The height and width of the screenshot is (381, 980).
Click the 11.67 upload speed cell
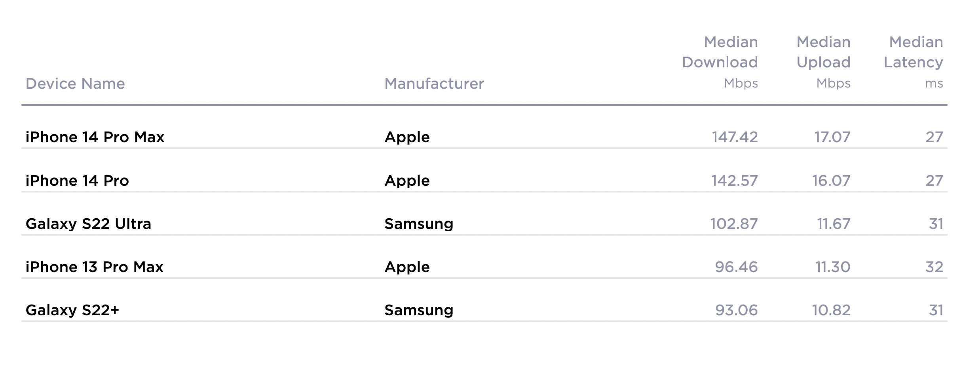(834, 224)
